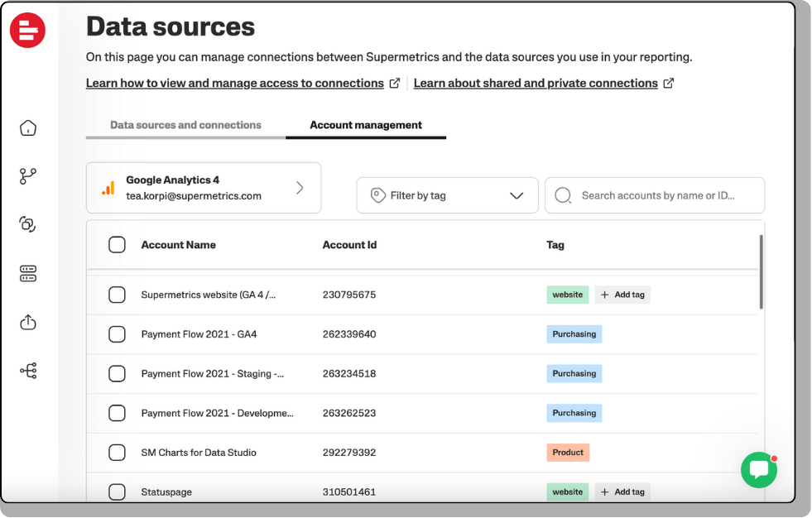Toggle the select-all checkbox in table header
This screenshot has width=812, height=518.
pos(117,245)
